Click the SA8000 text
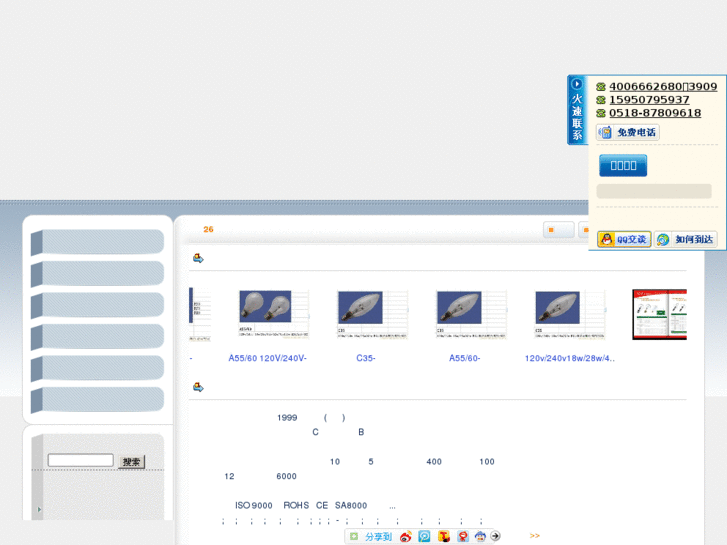This screenshot has height=545, width=727. click(351, 506)
